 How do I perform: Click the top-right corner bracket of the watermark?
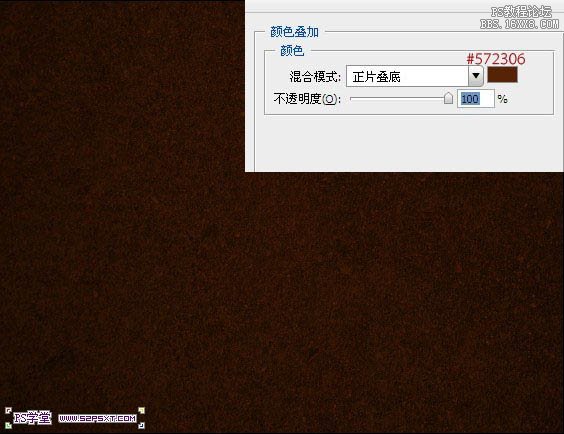141,410
